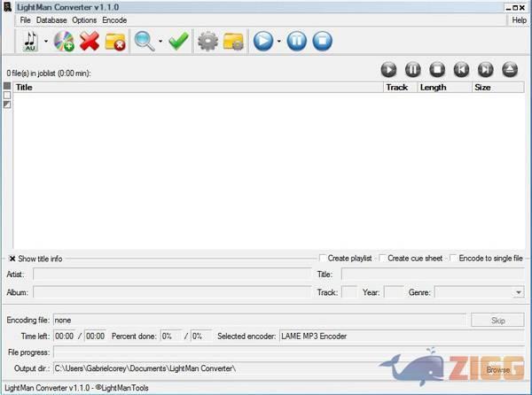Click the Browse output directory button

click(x=498, y=369)
